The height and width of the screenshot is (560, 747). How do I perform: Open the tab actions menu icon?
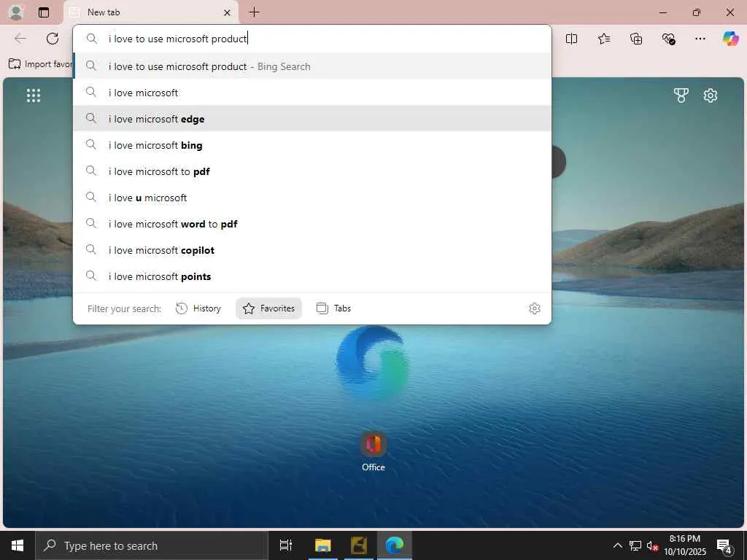point(44,12)
